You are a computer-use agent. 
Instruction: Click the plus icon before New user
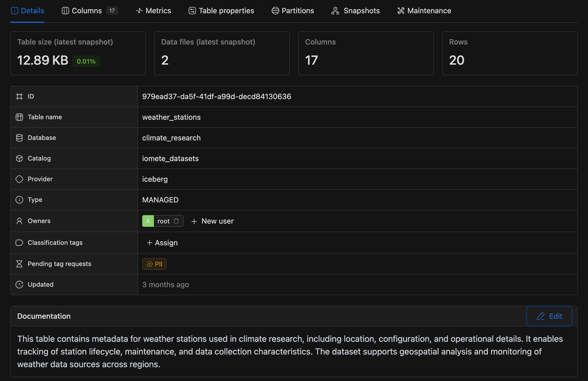coord(194,221)
